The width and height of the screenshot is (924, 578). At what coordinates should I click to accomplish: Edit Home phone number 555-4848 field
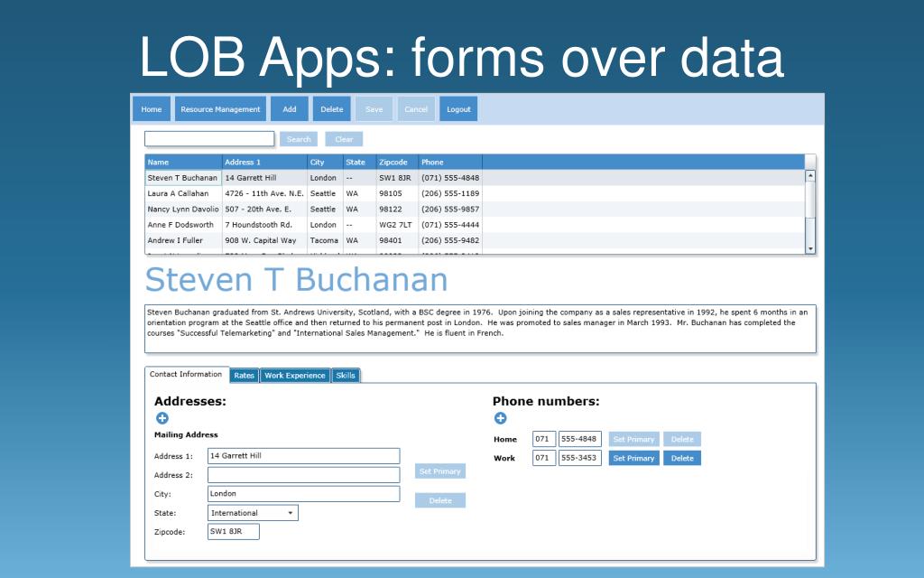580,439
